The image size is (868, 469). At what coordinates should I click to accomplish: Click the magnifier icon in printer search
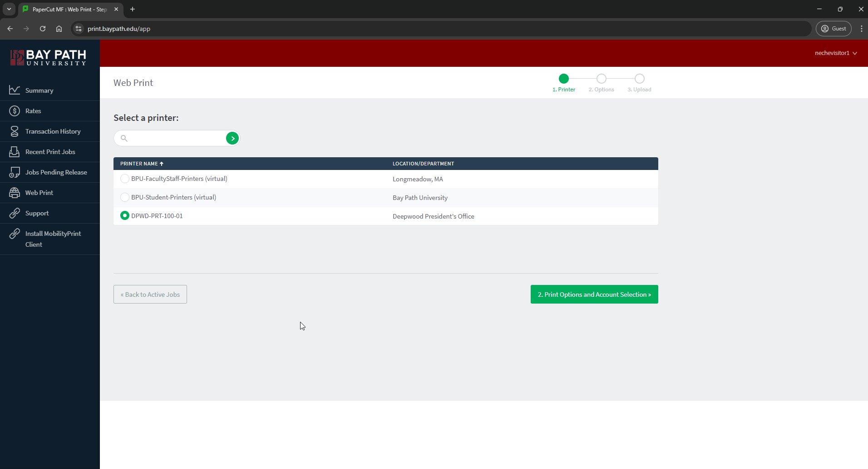coord(124,138)
